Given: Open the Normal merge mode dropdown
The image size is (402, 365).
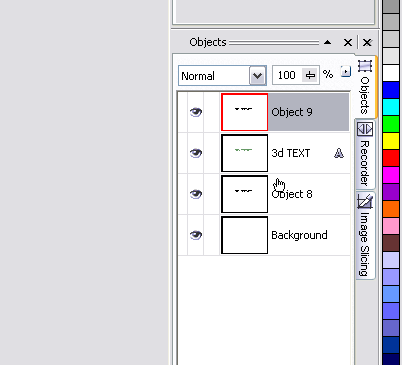Looking at the screenshot, I should [x=258, y=76].
